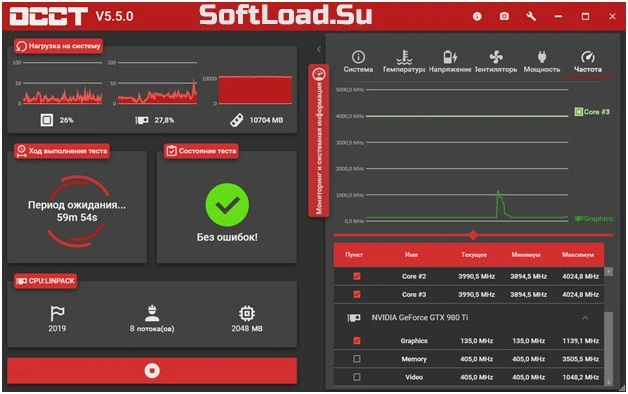Click the Пункт column header
The image size is (628, 394).
(x=354, y=255)
